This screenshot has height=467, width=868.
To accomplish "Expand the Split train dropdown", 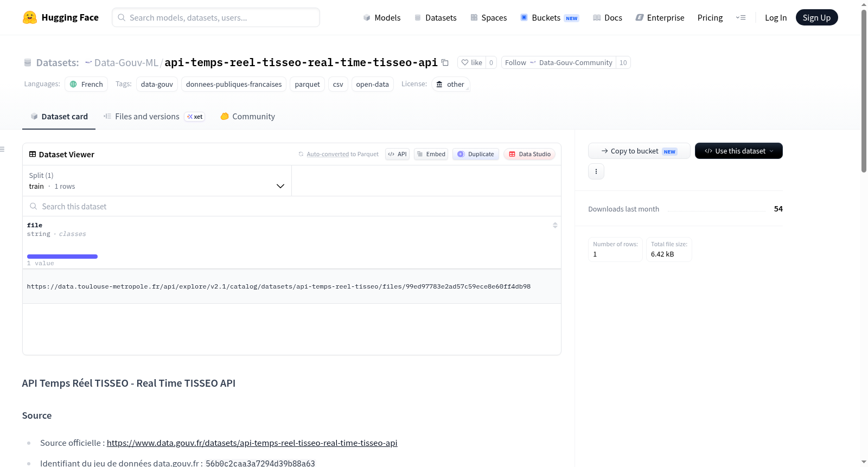I will point(157,181).
